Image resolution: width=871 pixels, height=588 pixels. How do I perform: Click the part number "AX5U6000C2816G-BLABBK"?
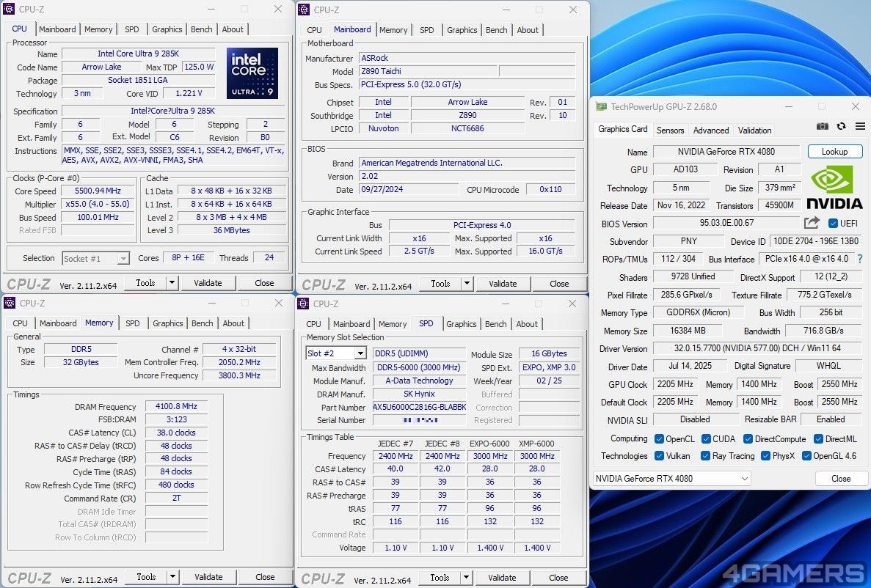pyautogui.click(x=420, y=407)
